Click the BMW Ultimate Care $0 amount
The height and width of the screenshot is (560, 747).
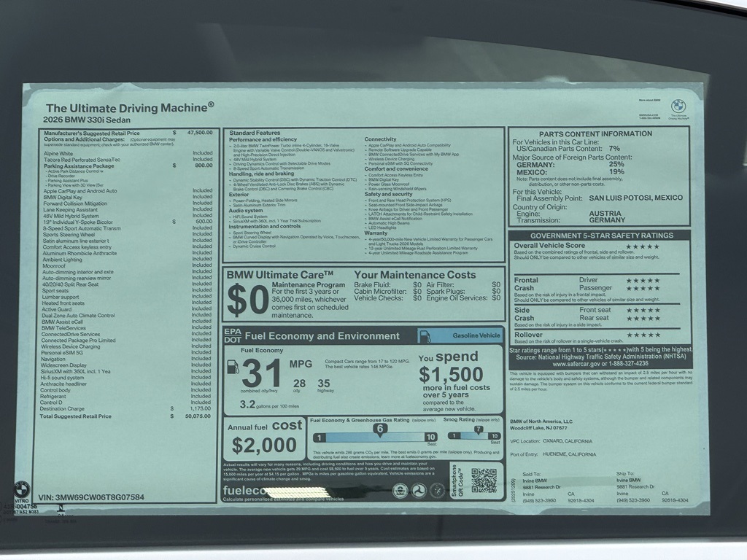[x=247, y=299]
